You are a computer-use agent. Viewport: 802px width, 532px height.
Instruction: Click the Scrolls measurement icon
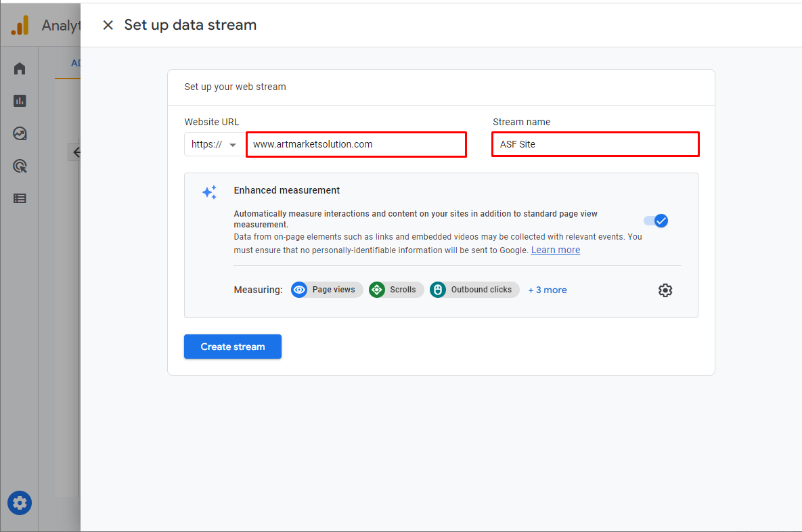coord(377,290)
